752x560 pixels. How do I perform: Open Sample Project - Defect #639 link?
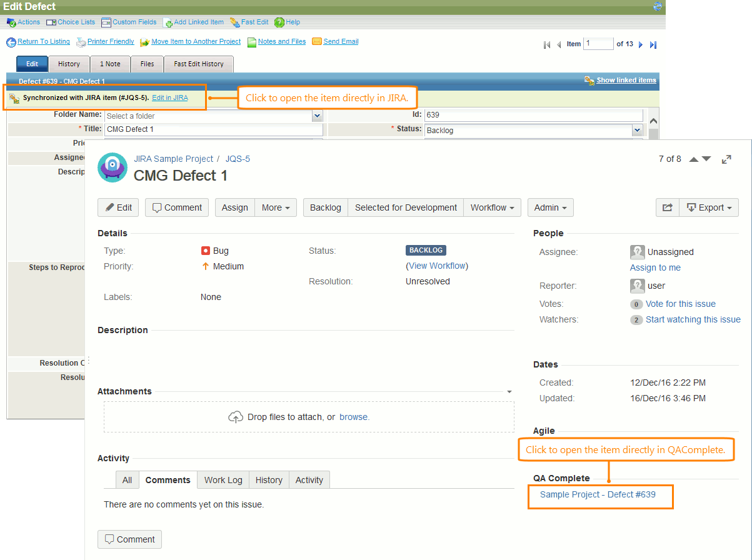pos(598,494)
